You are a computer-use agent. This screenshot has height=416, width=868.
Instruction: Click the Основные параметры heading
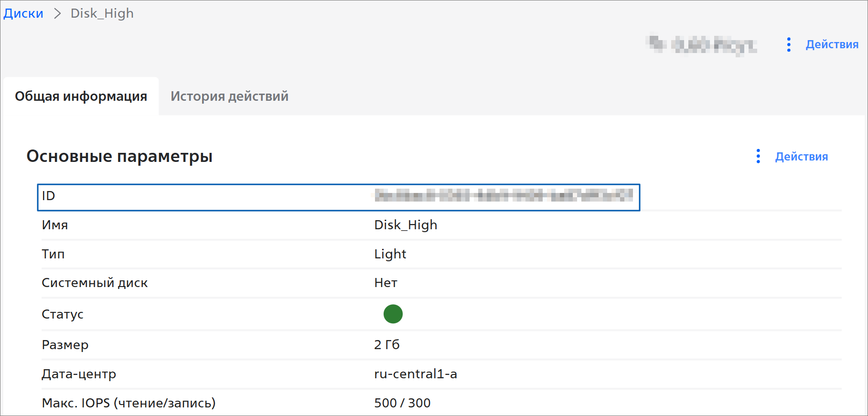click(119, 156)
